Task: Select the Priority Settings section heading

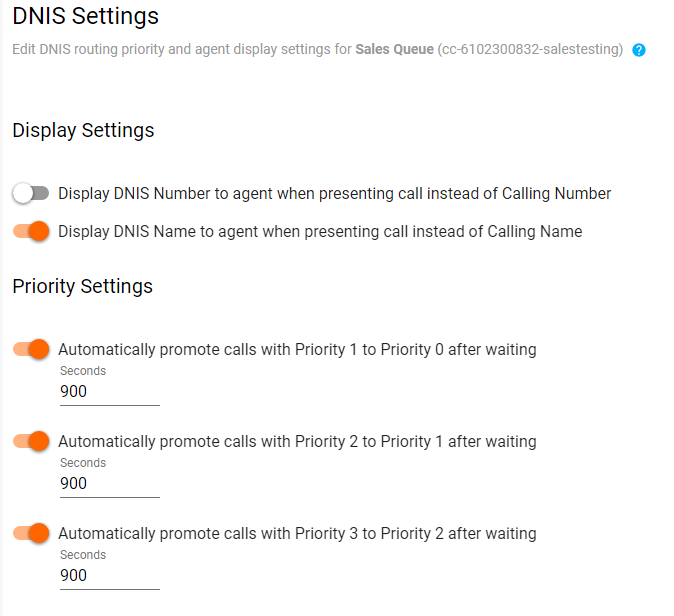Action: coord(82,286)
